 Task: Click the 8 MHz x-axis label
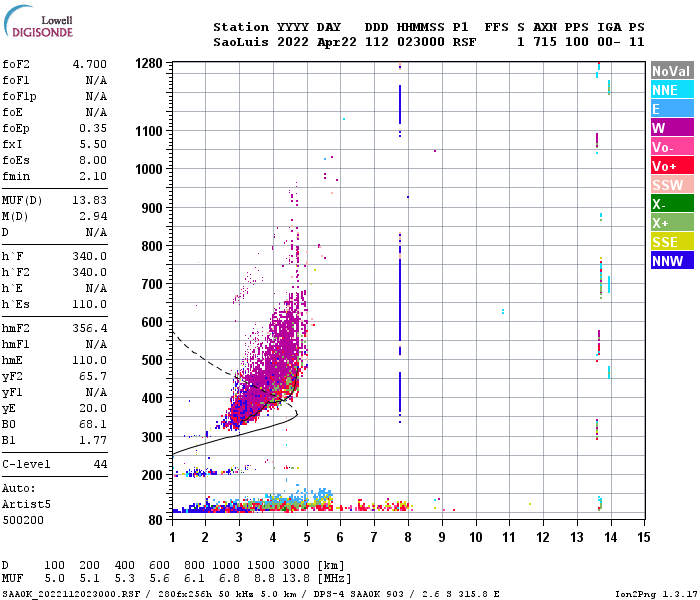click(408, 537)
